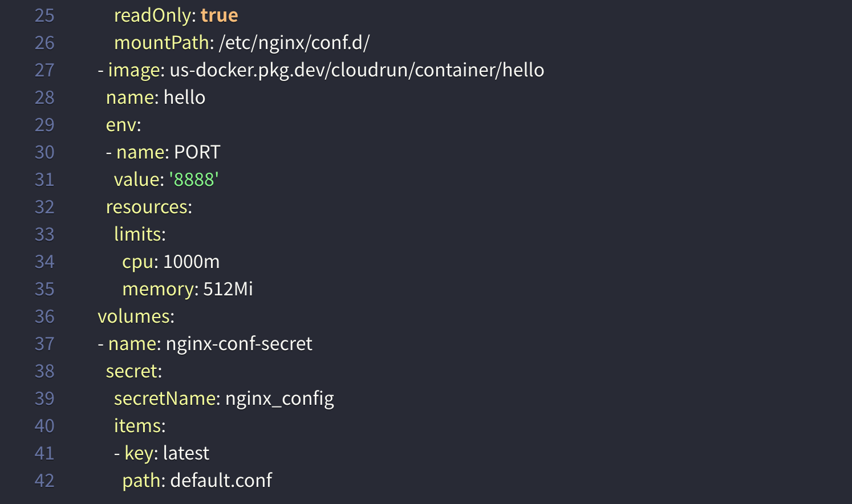Click line number 38 in the gutter
The height and width of the screenshot is (504, 852).
(x=44, y=371)
